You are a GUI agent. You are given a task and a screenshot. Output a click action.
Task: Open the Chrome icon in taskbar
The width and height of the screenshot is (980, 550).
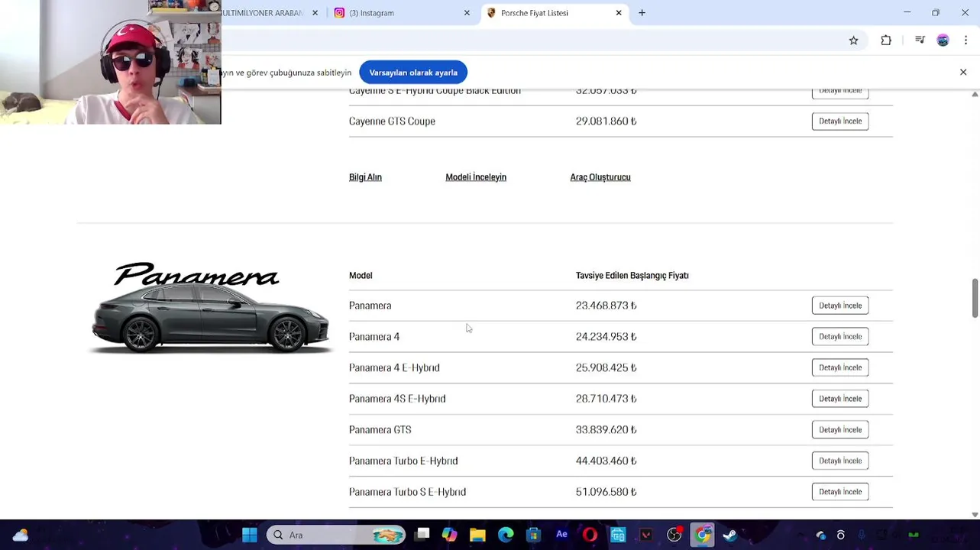(702, 535)
